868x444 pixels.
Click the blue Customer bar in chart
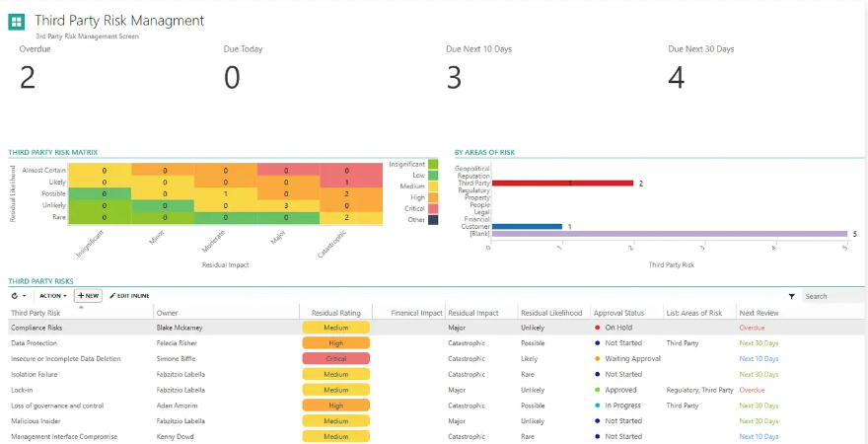[527, 226]
